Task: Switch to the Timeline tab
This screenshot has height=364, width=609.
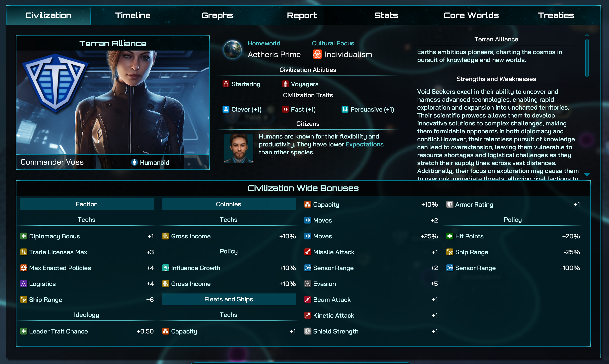Action: click(x=133, y=15)
